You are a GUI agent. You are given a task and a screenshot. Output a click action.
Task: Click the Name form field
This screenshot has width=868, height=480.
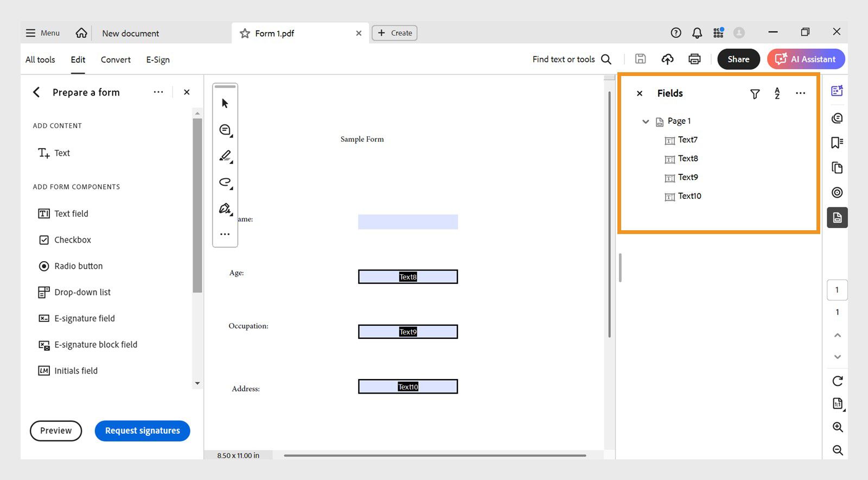(408, 222)
